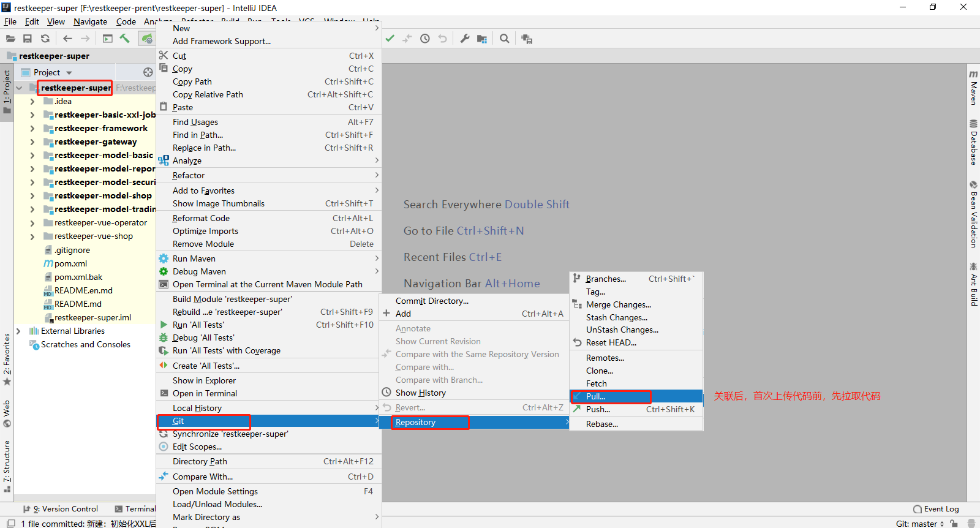Expand the .idea folder
The height and width of the screenshot is (528, 980).
click(x=32, y=101)
